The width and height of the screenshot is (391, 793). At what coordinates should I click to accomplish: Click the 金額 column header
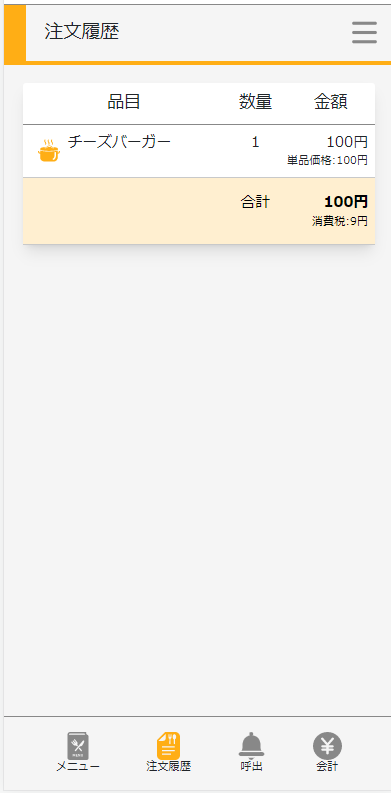pos(331,102)
